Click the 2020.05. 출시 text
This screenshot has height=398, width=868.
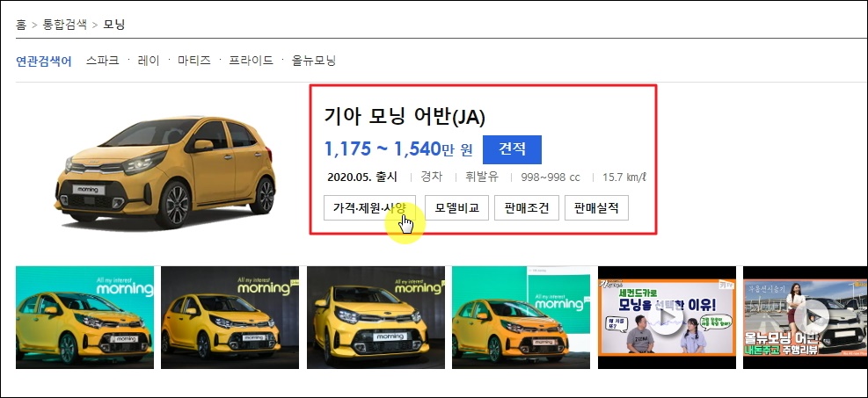362,177
